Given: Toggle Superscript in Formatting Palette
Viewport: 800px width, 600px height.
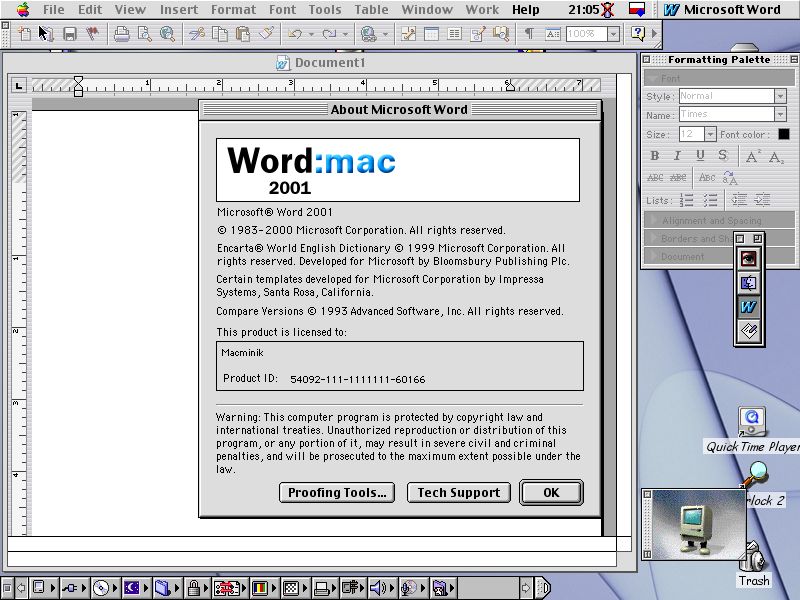Looking at the screenshot, I should pyautogui.click(x=753, y=157).
